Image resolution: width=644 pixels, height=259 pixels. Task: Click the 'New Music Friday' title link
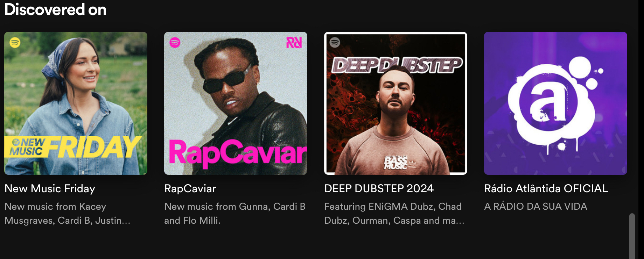(50, 189)
